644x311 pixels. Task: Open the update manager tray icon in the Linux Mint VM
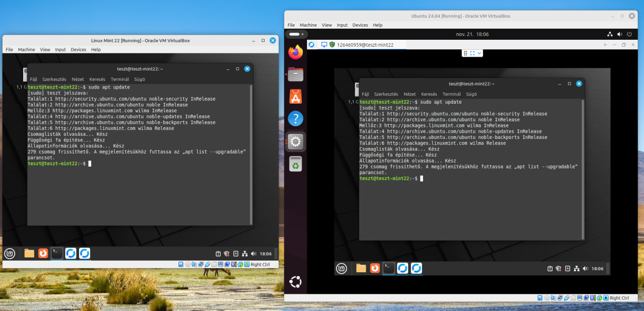point(218,254)
